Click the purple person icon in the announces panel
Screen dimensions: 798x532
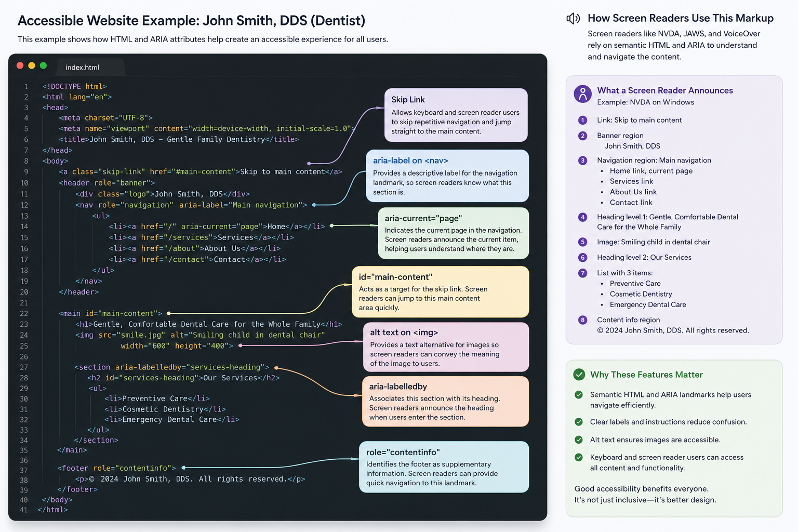[583, 94]
